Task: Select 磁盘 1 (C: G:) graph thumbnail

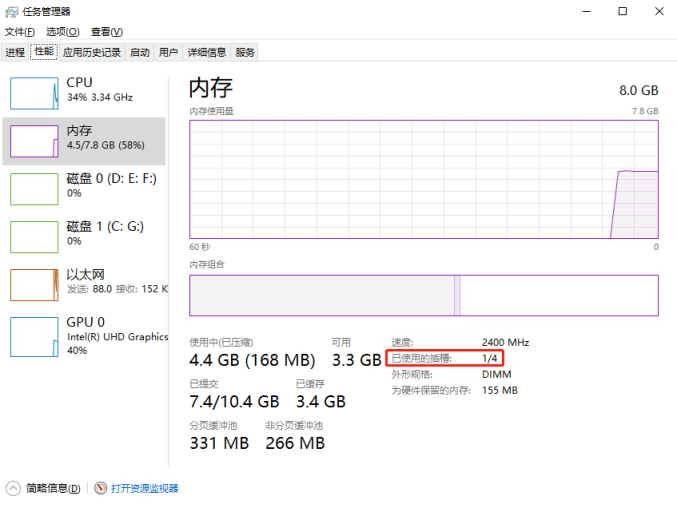Action: point(35,237)
